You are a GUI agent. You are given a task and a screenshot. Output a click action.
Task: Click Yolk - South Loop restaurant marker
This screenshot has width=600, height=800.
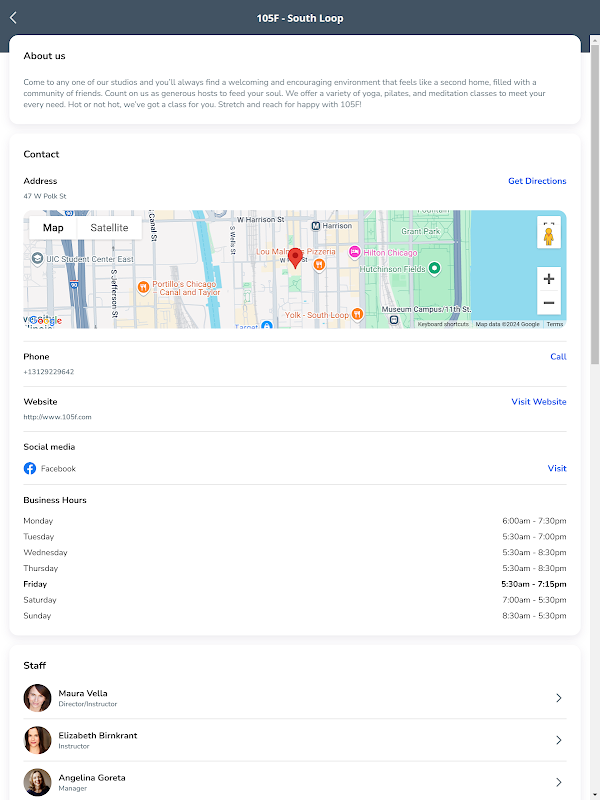pyautogui.click(x=358, y=314)
